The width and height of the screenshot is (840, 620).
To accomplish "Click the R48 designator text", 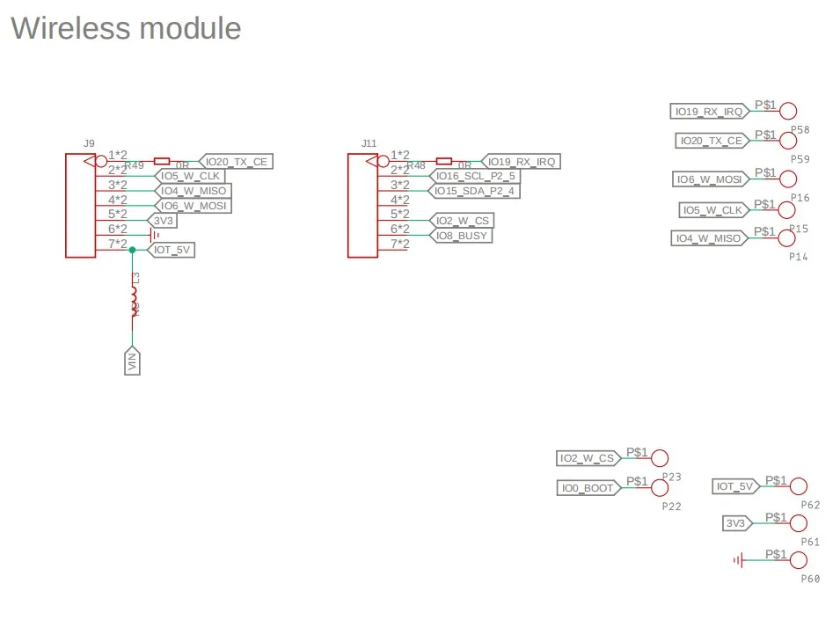I will 416,166.
